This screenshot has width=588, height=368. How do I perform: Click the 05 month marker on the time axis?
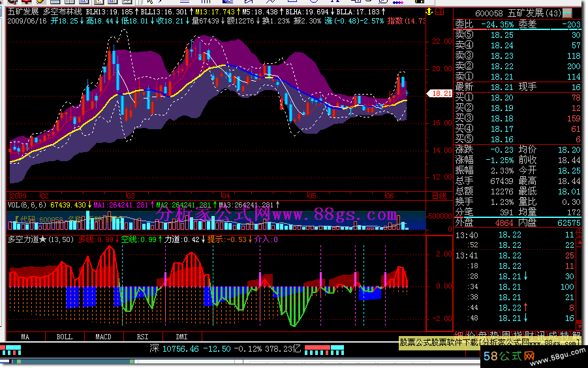(311, 196)
